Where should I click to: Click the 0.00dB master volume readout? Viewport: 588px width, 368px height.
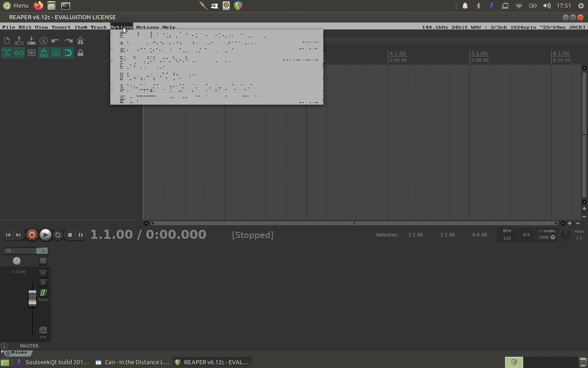click(x=18, y=272)
